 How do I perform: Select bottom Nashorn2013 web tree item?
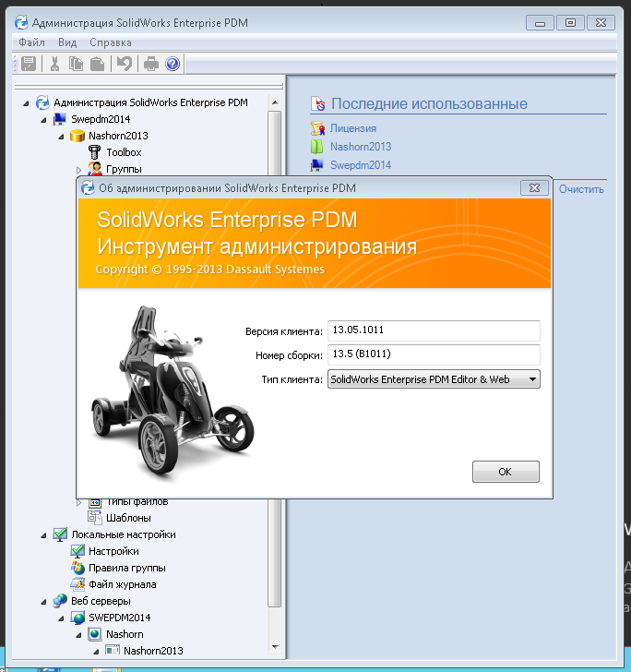click(153, 651)
